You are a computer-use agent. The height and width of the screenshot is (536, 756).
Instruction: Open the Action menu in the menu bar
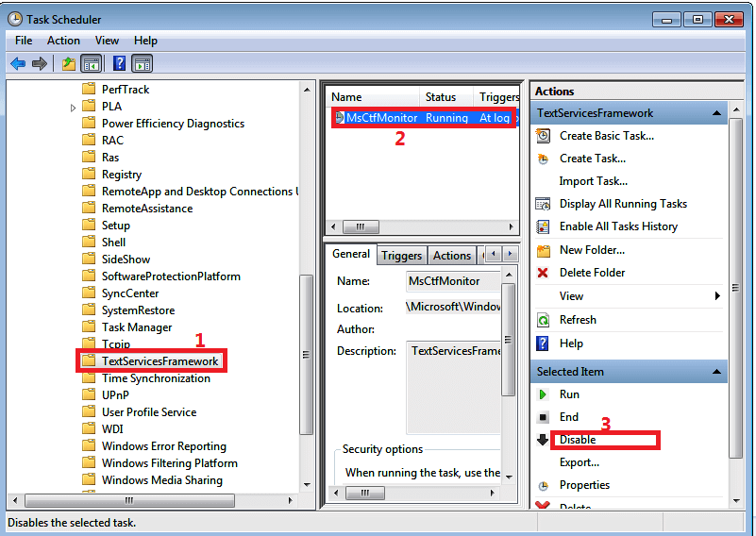click(x=63, y=41)
